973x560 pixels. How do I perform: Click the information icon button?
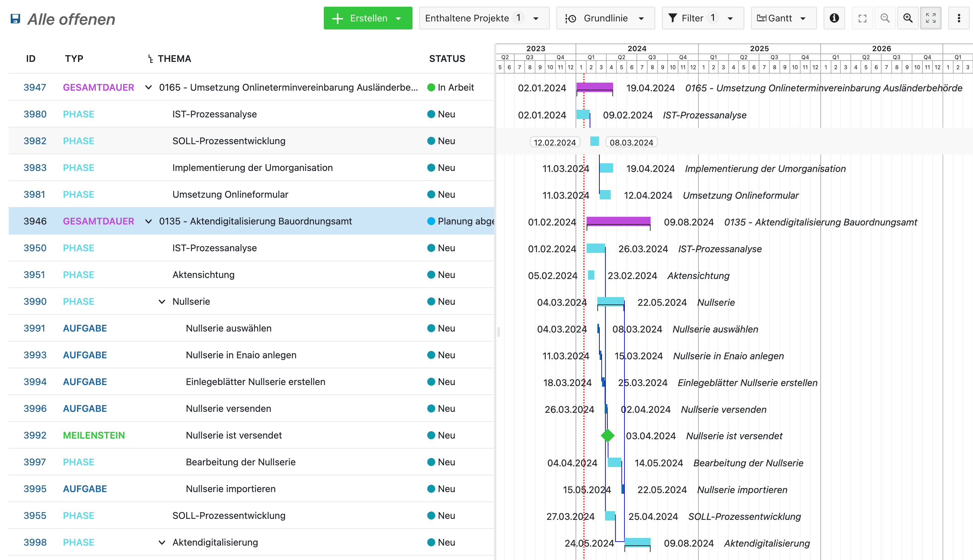point(834,19)
